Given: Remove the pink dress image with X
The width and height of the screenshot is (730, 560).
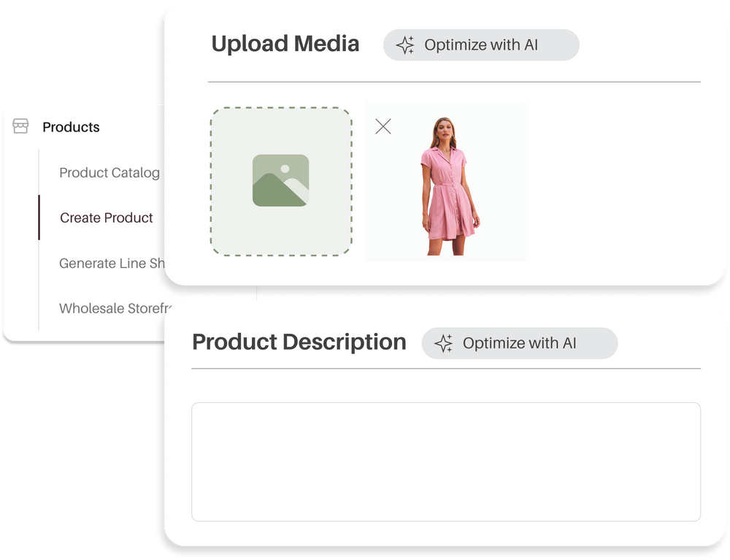Looking at the screenshot, I should [383, 126].
